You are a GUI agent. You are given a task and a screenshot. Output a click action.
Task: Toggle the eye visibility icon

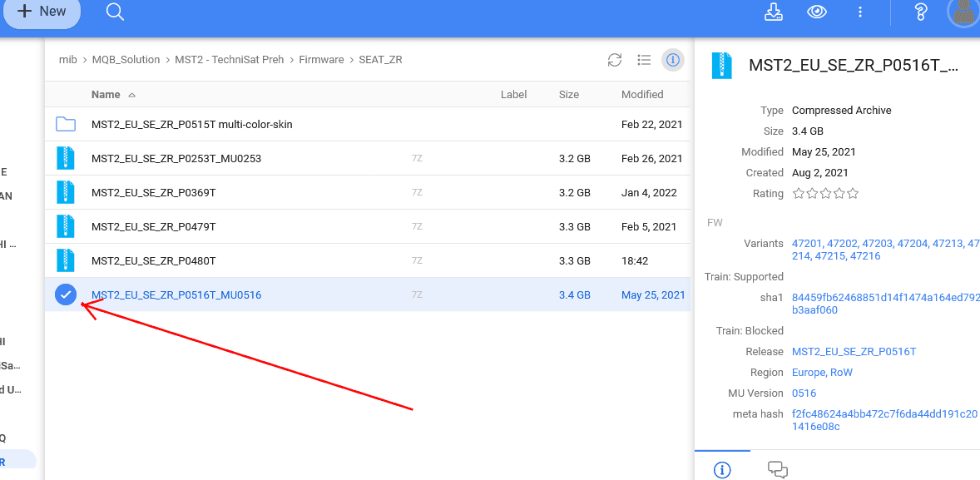point(818,12)
